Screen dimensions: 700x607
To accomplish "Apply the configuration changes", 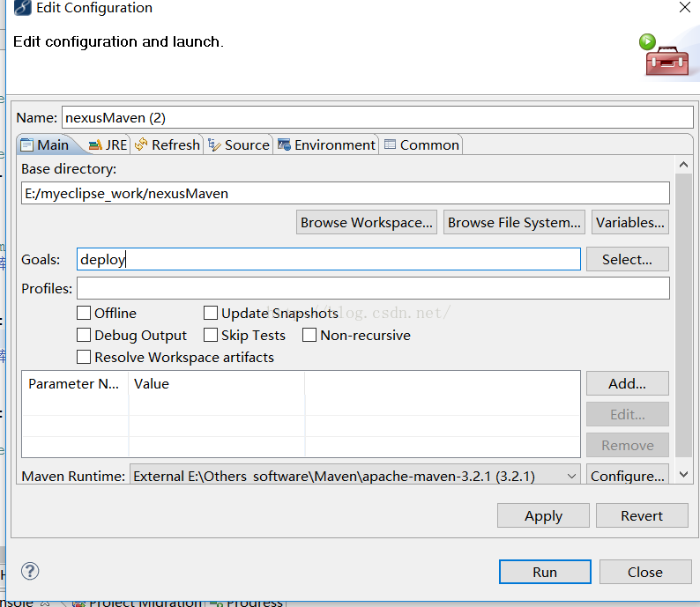I will click(543, 515).
